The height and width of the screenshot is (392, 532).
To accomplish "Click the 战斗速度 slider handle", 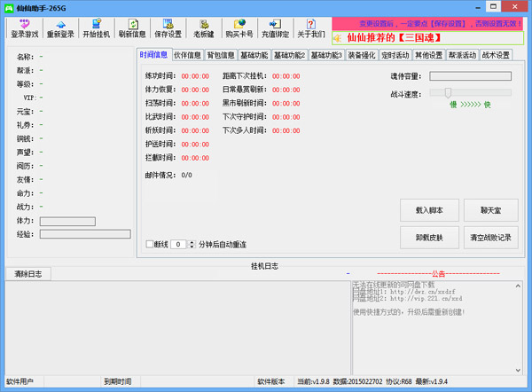I will pos(449,92).
